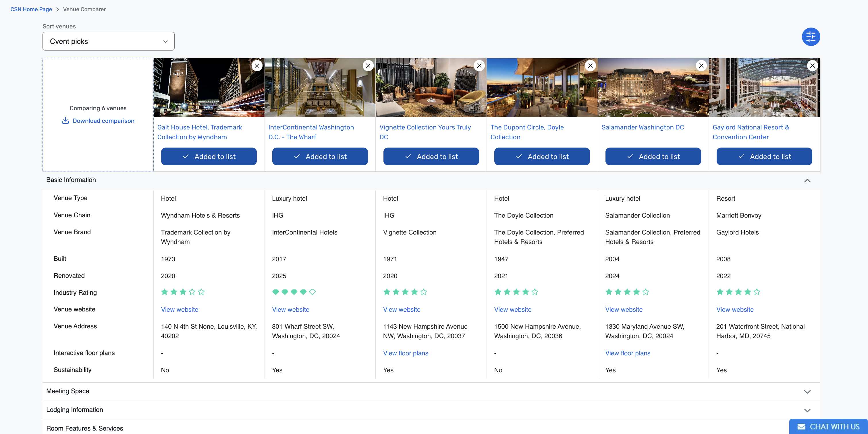View website for Galt House Hotel
Viewport: 868px width, 434px height.
(x=180, y=309)
